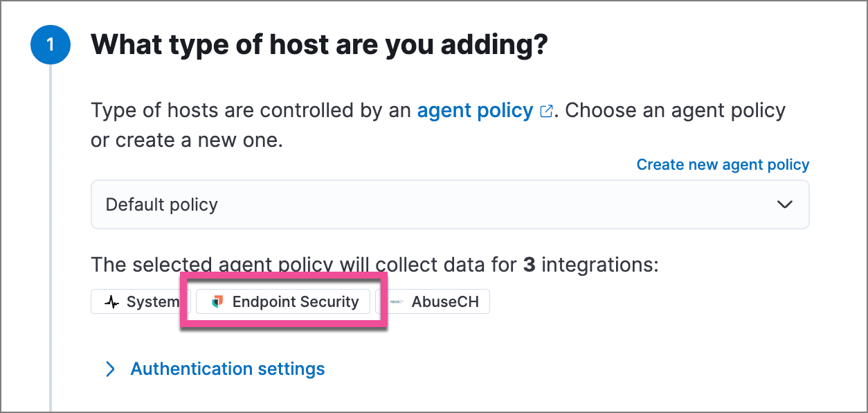Click the Default policy field text
Image resolution: width=868 pixels, height=413 pixels.
click(161, 204)
